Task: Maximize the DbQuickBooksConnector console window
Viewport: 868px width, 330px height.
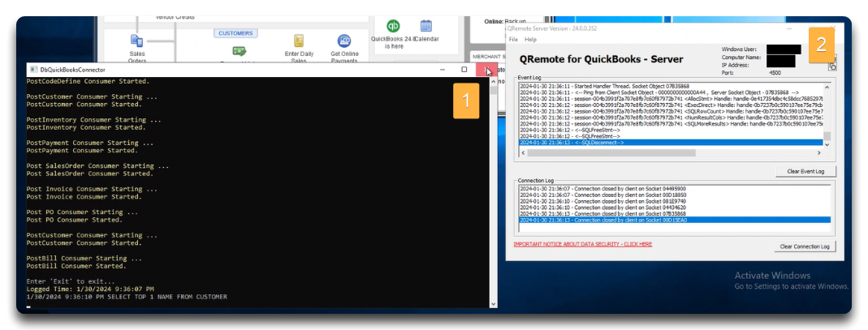Action: (464, 70)
